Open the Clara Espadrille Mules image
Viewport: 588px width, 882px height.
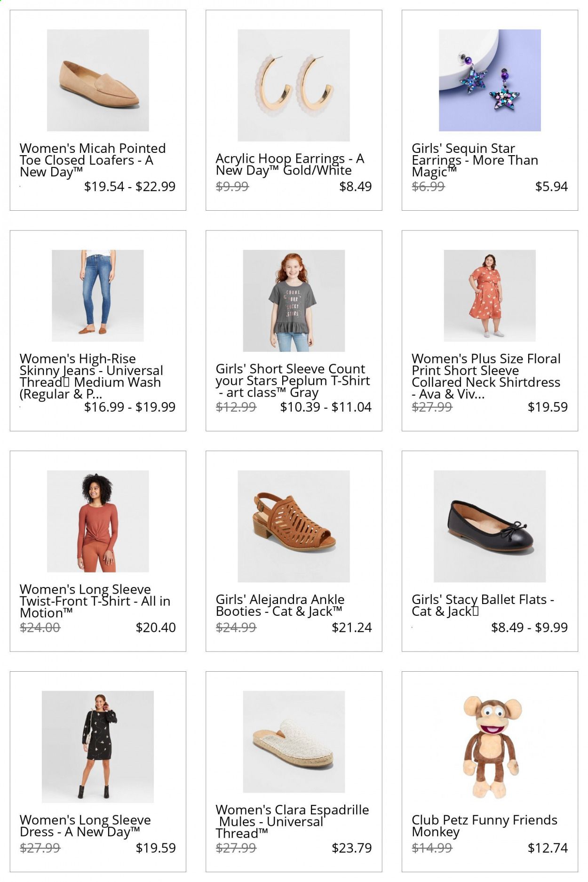pos(294,742)
